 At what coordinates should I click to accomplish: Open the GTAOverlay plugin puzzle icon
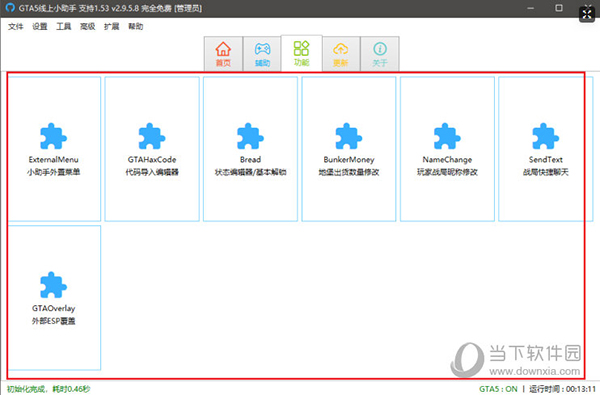click(53, 285)
